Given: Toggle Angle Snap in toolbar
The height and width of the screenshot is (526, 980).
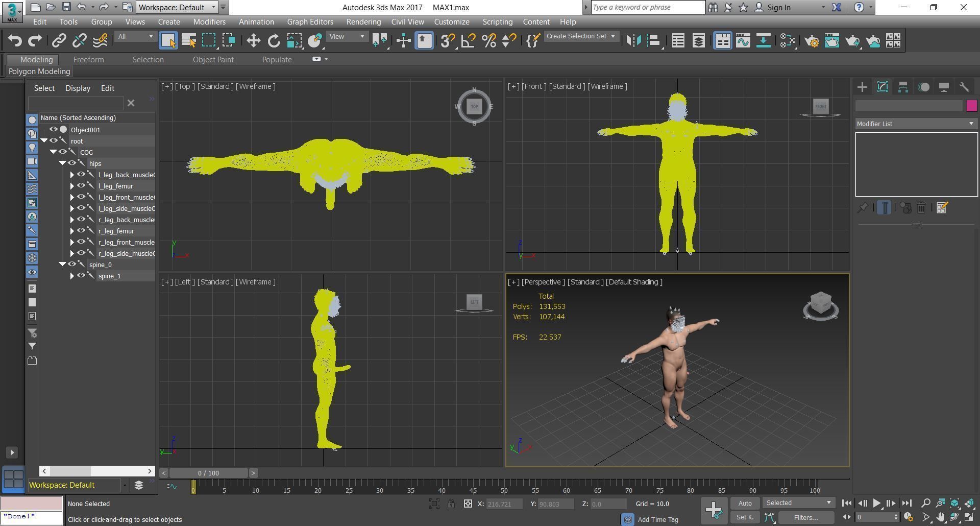Looking at the screenshot, I should point(468,40).
